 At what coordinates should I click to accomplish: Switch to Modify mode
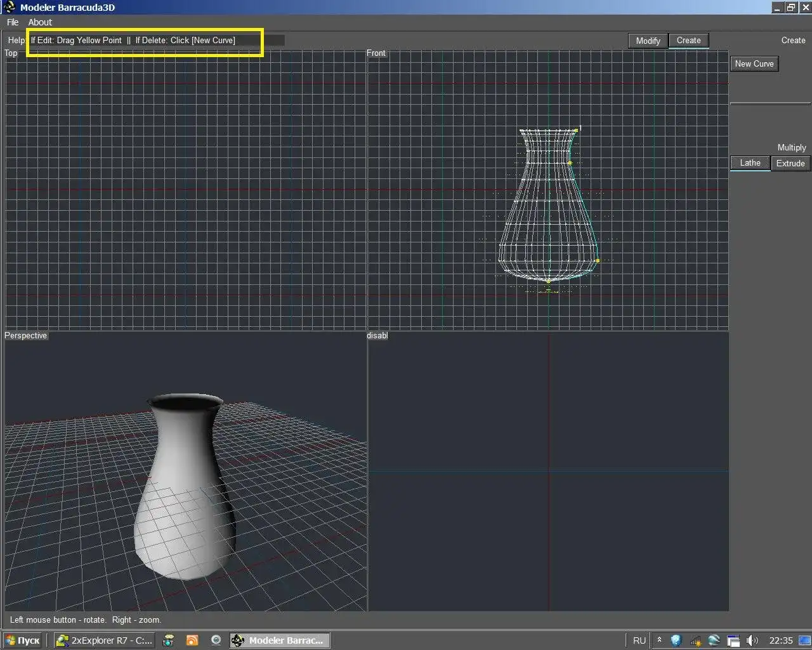[648, 41]
